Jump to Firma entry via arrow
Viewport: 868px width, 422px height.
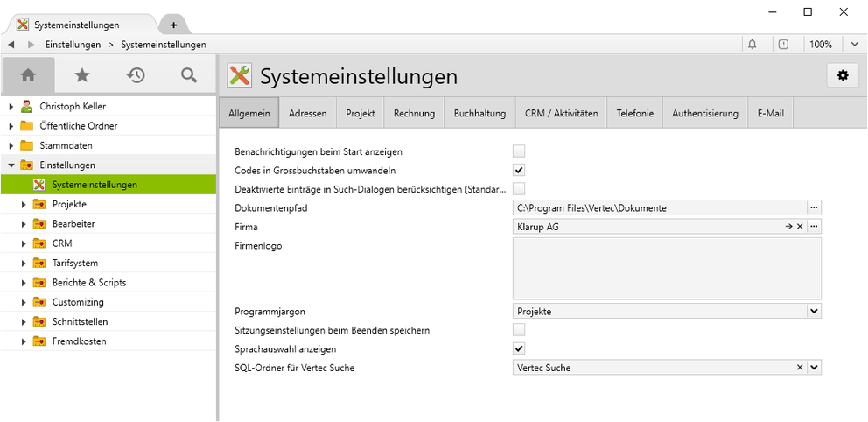point(789,227)
